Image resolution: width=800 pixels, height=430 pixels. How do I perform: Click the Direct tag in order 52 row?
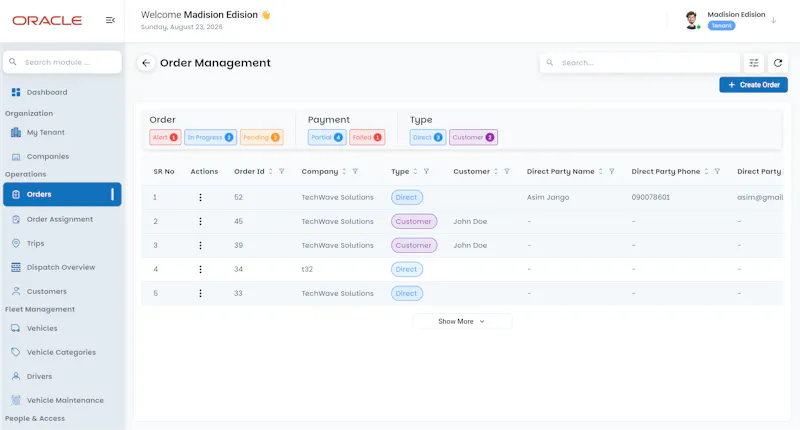click(407, 197)
